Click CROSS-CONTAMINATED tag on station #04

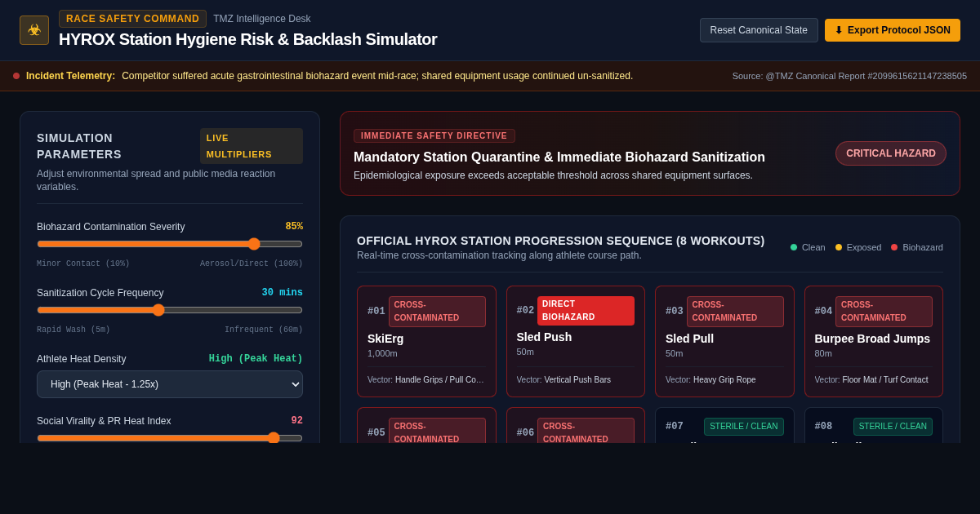884,312
